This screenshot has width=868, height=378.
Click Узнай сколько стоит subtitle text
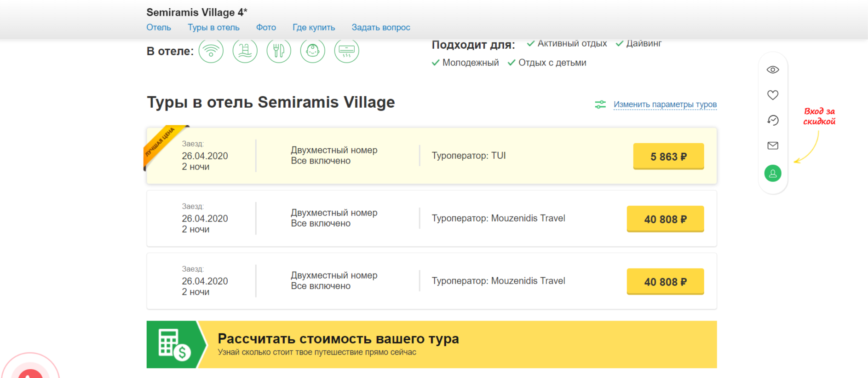tap(317, 352)
